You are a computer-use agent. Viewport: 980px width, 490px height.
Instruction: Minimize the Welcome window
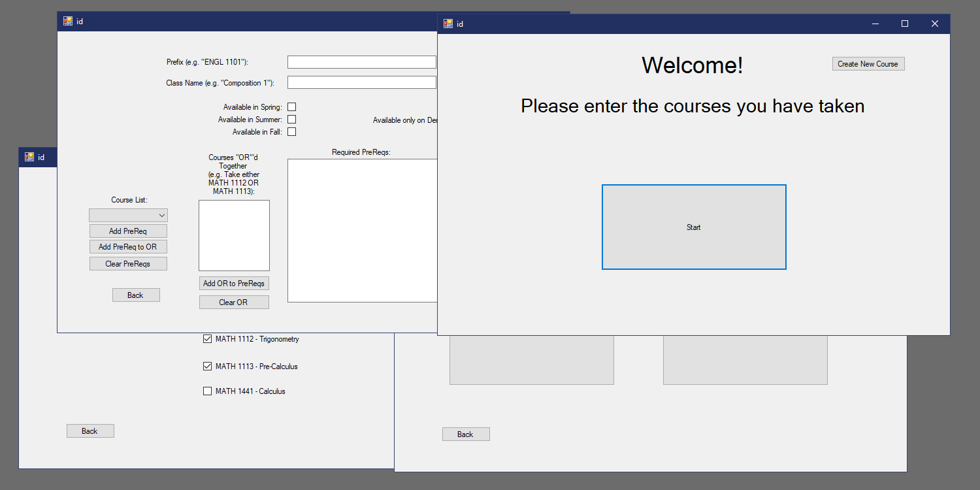click(875, 24)
